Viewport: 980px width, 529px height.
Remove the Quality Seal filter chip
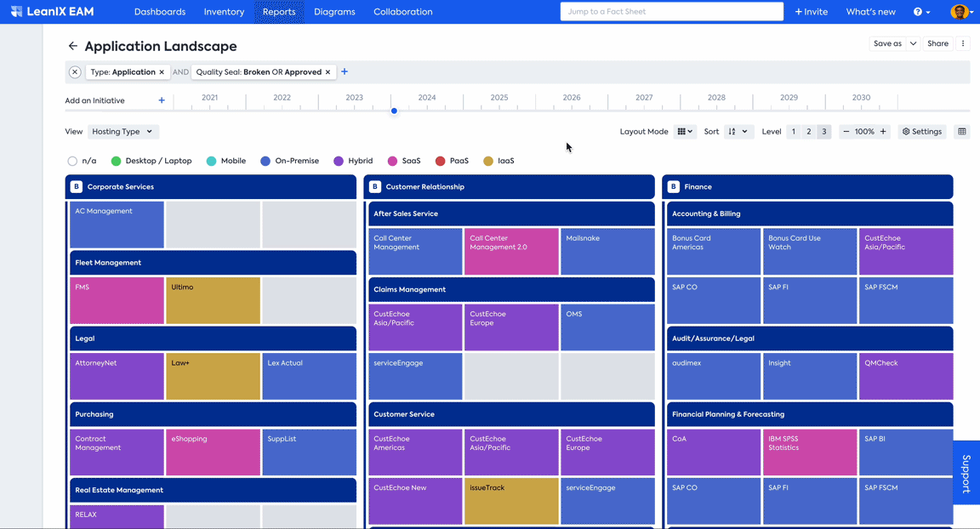tap(328, 72)
